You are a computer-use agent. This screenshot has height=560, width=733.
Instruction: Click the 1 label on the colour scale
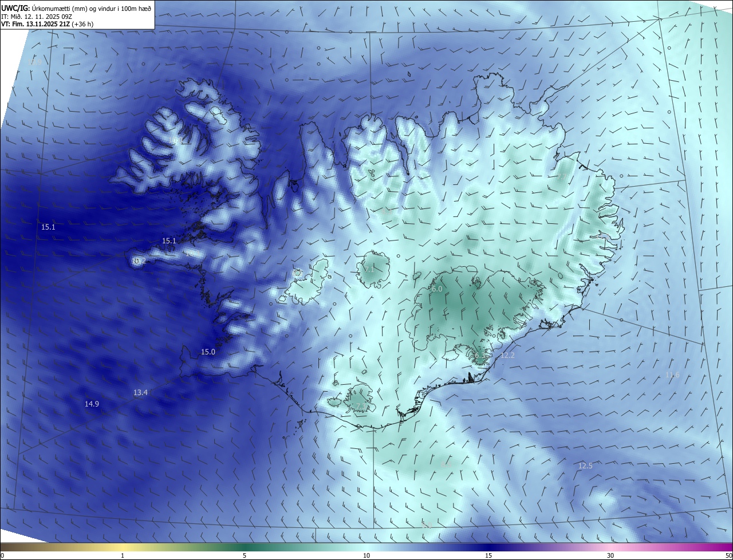[123, 555]
